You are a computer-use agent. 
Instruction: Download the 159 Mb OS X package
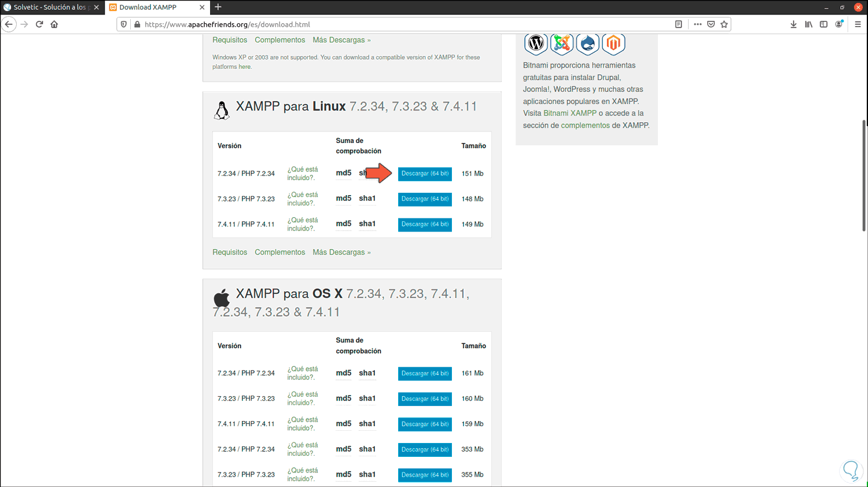[x=425, y=424]
